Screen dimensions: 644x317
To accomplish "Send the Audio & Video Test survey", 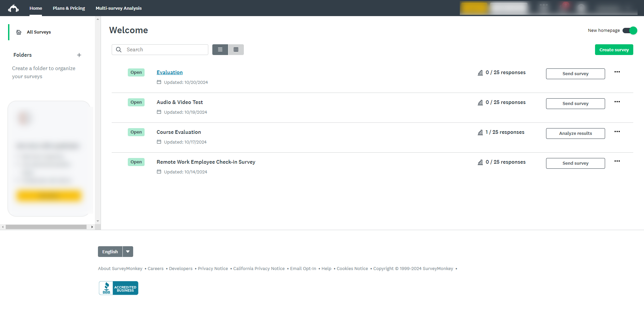I will [x=576, y=104].
